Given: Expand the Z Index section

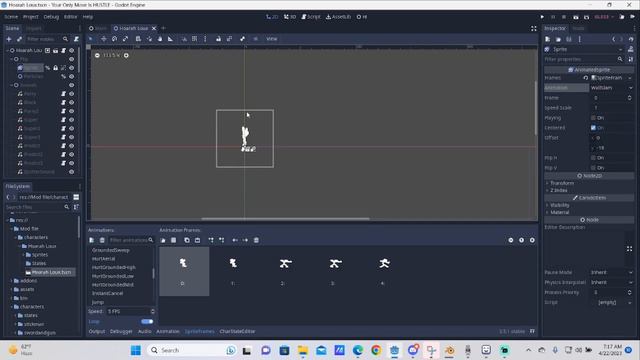Looking at the screenshot, I should coord(558,190).
